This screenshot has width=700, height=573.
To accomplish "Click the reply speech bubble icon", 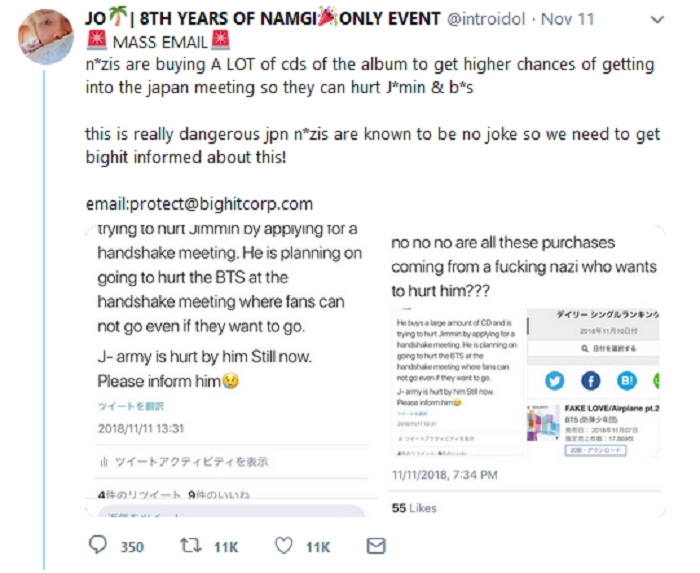I will [x=98, y=546].
